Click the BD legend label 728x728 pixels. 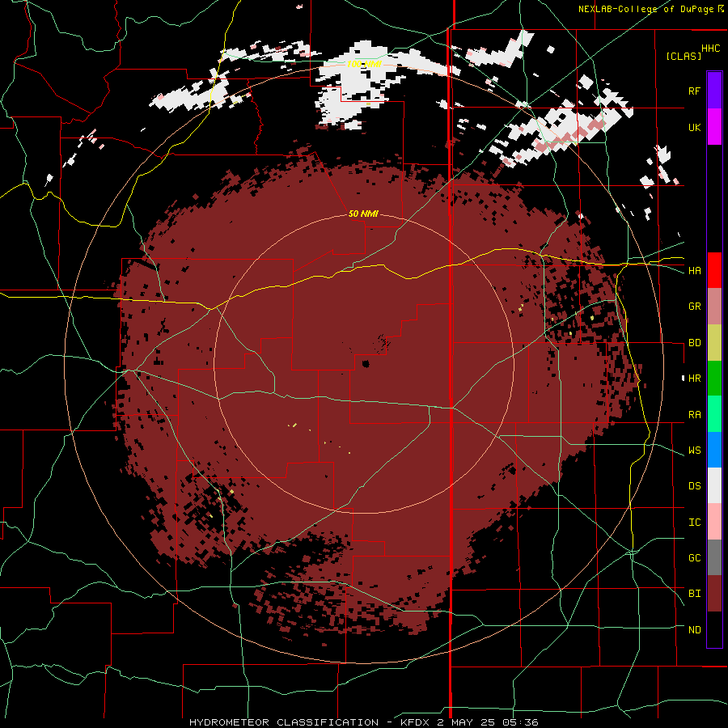click(694, 343)
